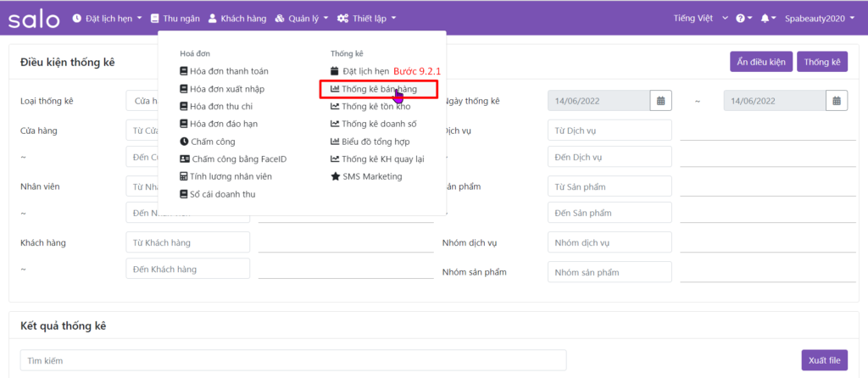Click the Thiết lập gears icon
Screen dimensions: 868x378
click(x=342, y=19)
